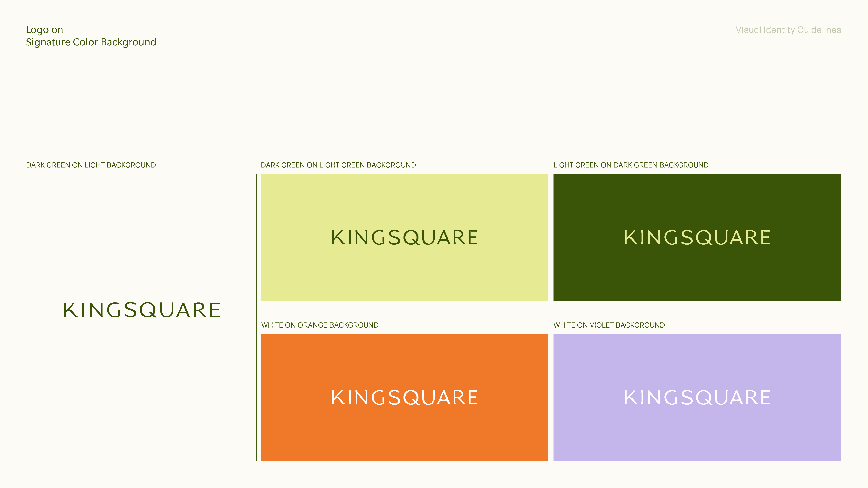
Task: Click the KINGSQUARE logo on light green panel
Action: (404, 237)
